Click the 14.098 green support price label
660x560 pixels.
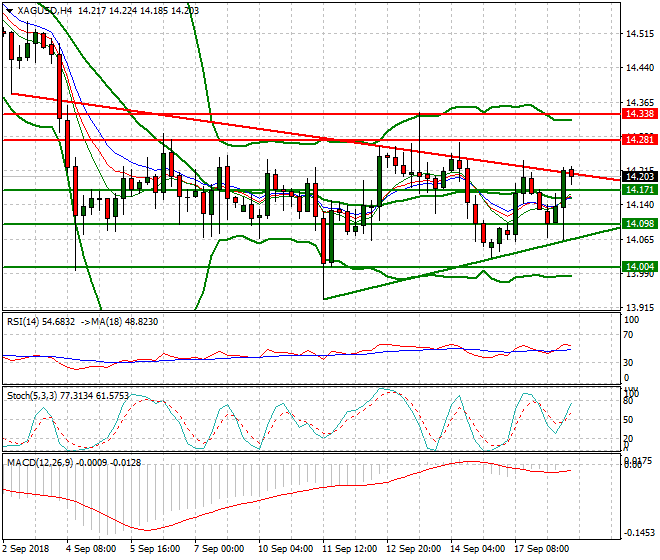click(x=639, y=224)
